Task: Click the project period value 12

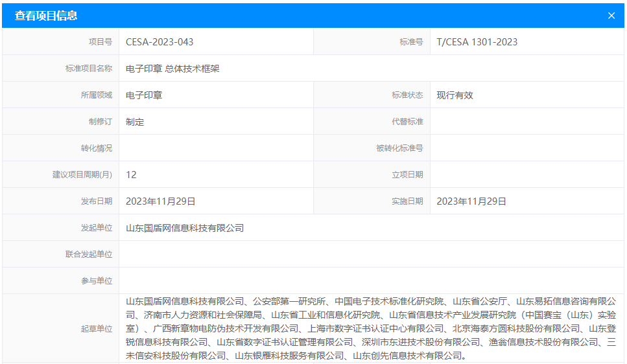Action: point(131,175)
